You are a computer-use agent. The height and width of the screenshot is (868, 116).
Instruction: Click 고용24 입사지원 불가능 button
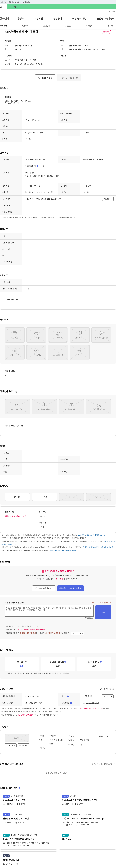(x=69, y=78)
